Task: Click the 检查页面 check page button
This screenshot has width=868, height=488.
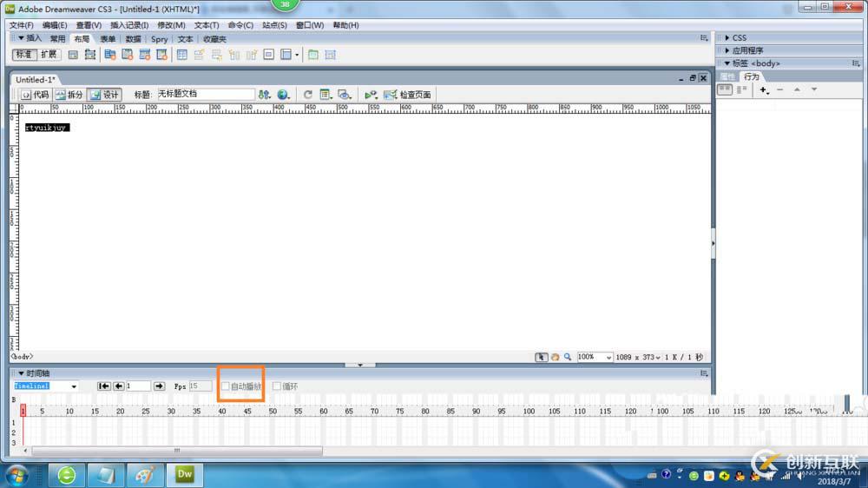Action: click(x=407, y=95)
